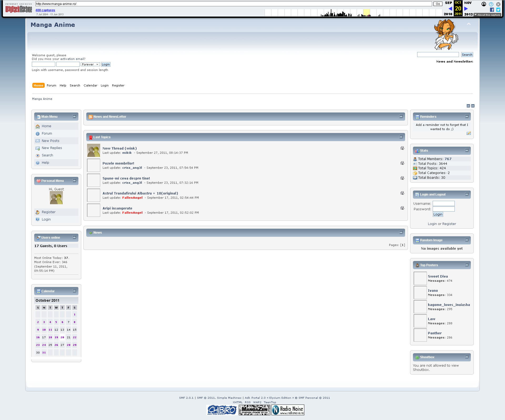Click the capture timeline highlighted 2011 bar
Screen dimensions: 505x420
pos(366,13)
